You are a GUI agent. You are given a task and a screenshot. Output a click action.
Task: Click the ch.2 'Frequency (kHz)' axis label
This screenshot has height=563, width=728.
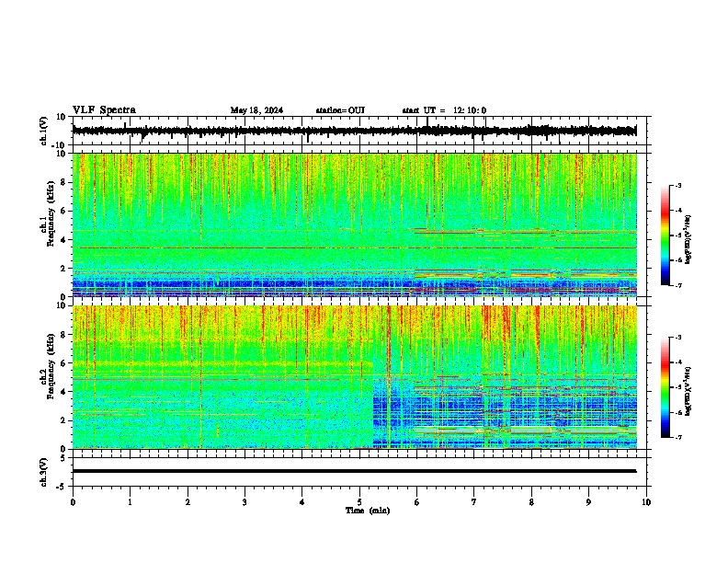[x=51, y=366]
